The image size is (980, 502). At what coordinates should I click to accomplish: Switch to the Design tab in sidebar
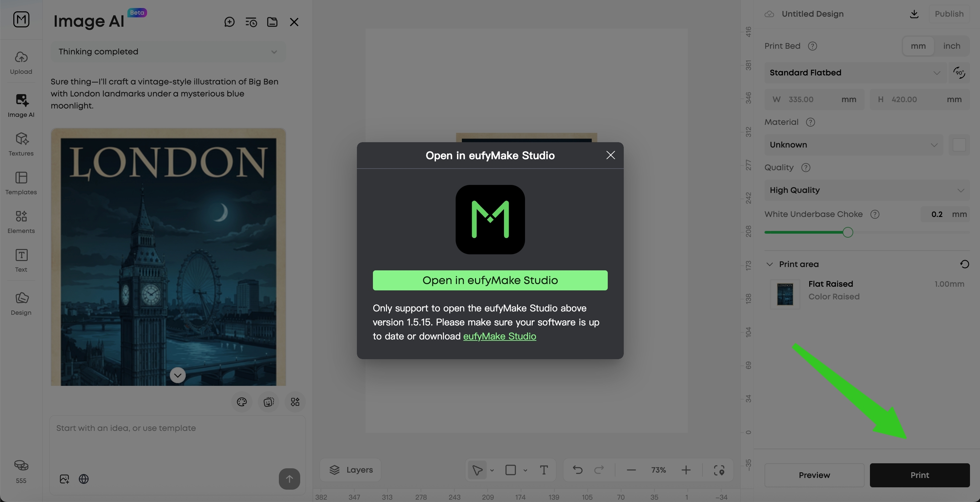[x=21, y=303]
